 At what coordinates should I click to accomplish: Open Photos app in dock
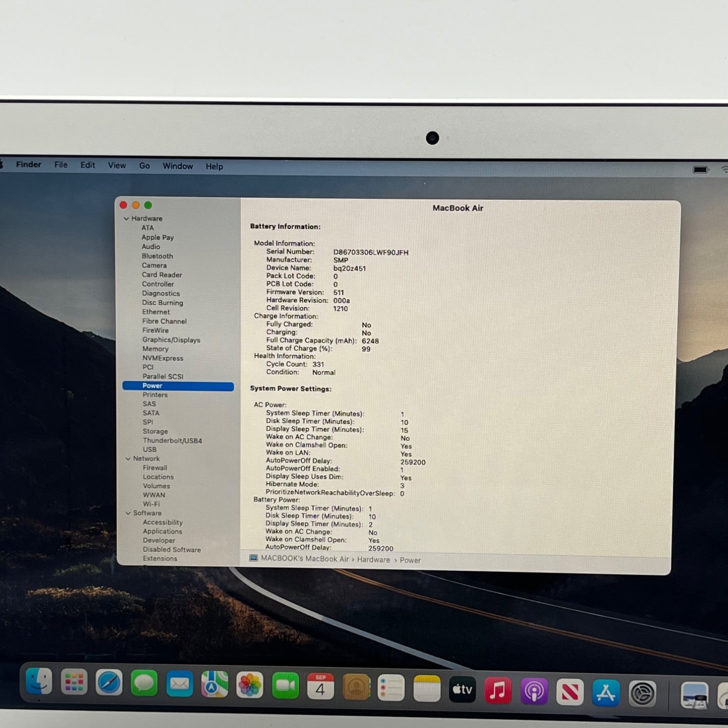pyautogui.click(x=250, y=685)
